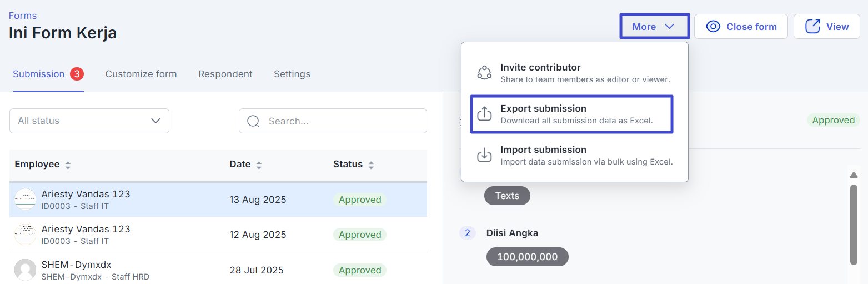Switch to the Customize form tab

pos(141,74)
